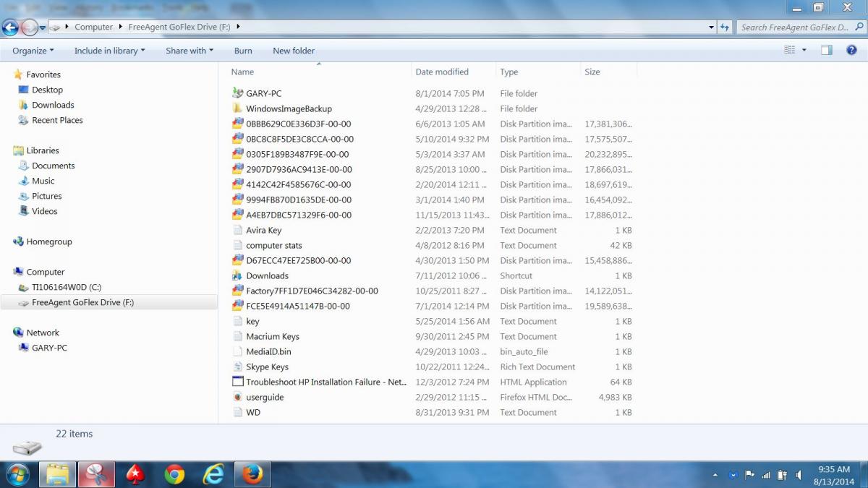Click the file name FCE5E4914A51147B-00-00
Viewport: 868px width, 488px height.
(x=298, y=306)
